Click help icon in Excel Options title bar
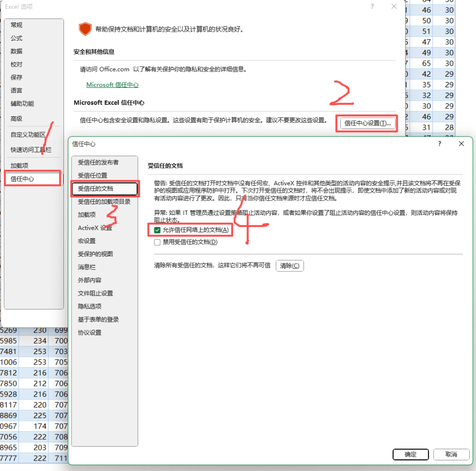This screenshot has width=476, height=471. (x=372, y=6)
